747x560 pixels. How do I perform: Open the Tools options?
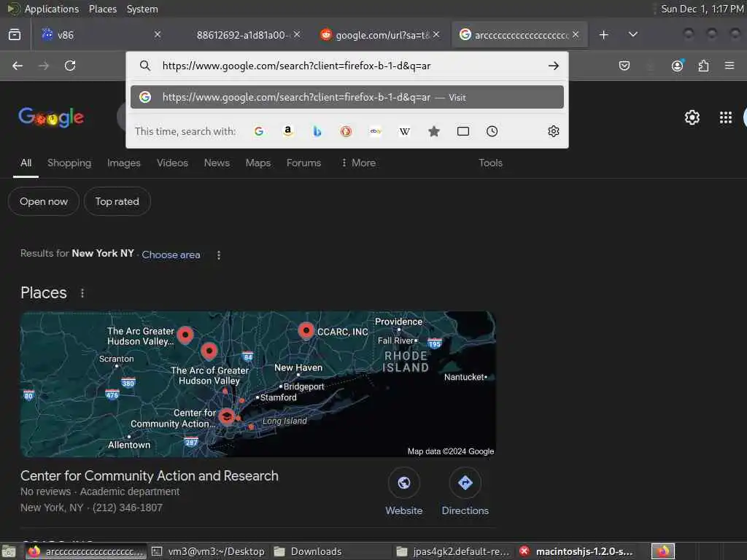coord(490,163)
